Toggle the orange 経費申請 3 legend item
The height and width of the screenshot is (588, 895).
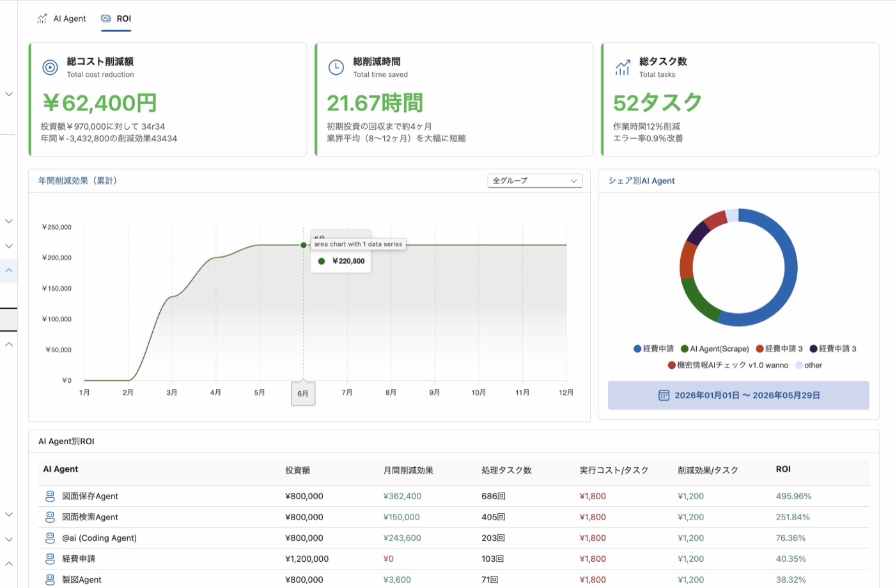click(779, 349)
